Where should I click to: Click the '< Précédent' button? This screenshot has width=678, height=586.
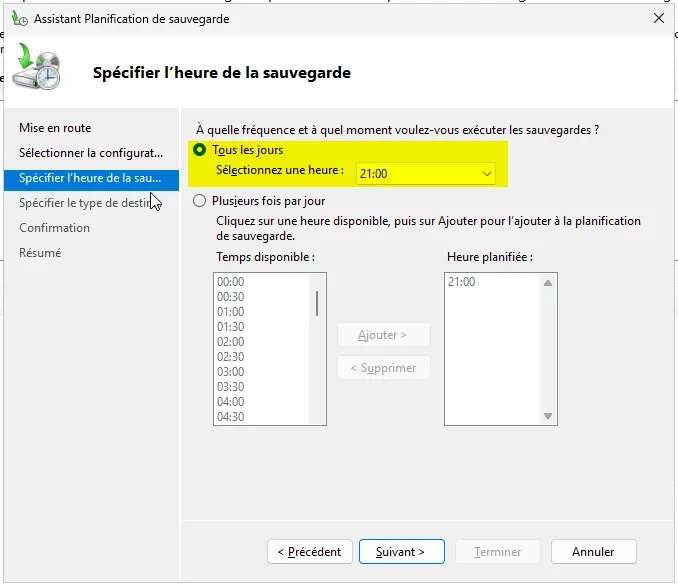click(310, 551)
